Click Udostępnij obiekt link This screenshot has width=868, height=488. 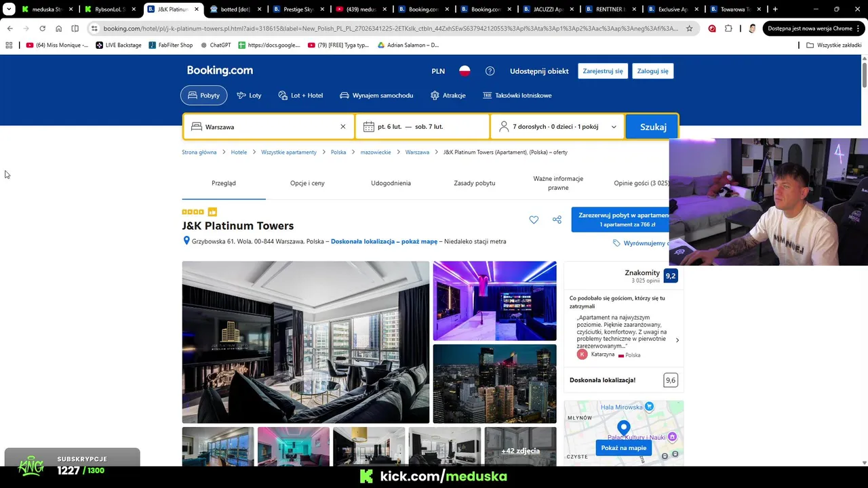click(539, 71)
